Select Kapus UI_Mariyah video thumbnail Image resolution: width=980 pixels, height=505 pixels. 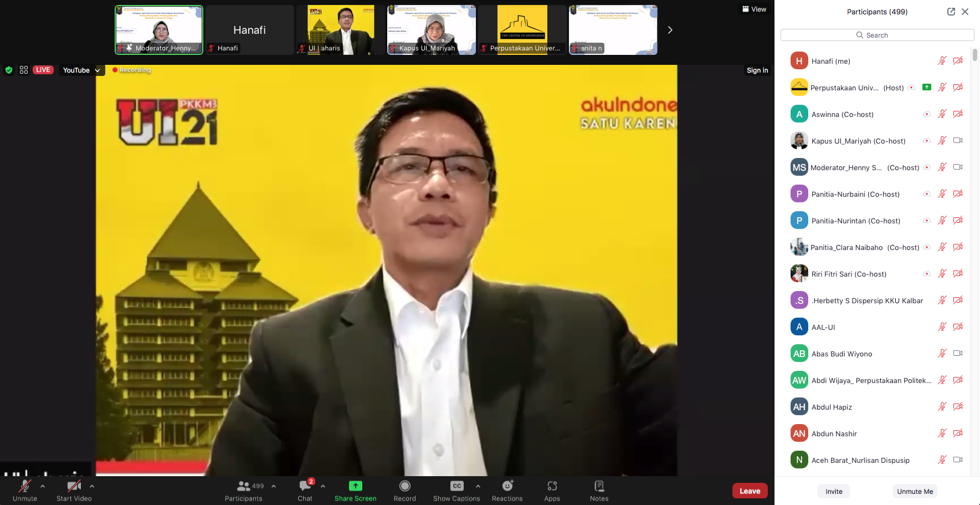coord(432,30)
